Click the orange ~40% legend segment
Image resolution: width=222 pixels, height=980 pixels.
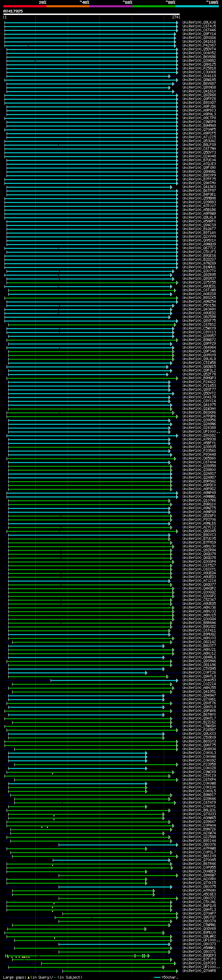pyautogui.click(x=68, y=6)
